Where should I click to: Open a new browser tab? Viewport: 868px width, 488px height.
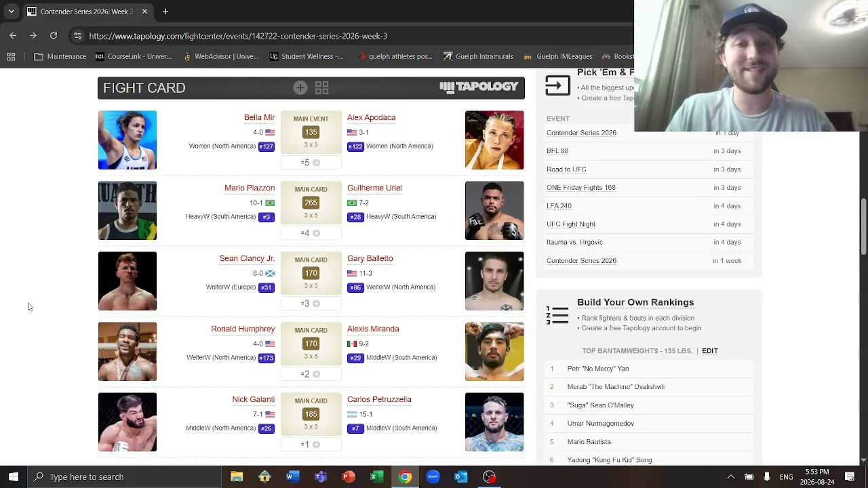click(x=165, y=12)
